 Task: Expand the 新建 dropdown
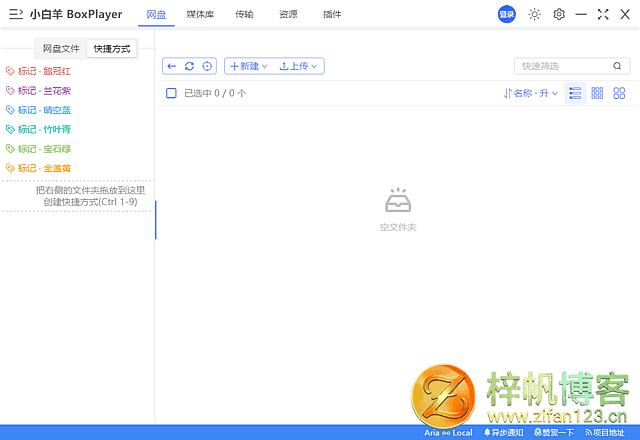pyautogui.click(x=249, y=66)
